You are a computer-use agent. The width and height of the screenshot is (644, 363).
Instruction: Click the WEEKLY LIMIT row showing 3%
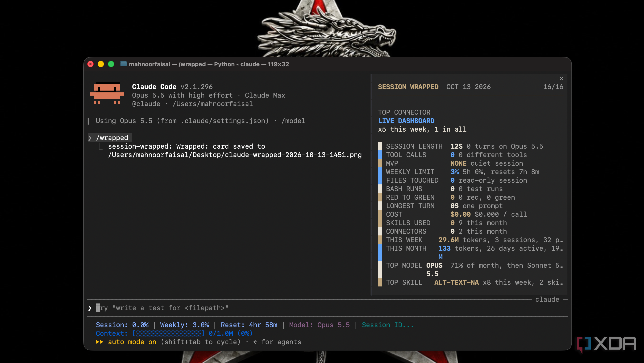[470, 172]
